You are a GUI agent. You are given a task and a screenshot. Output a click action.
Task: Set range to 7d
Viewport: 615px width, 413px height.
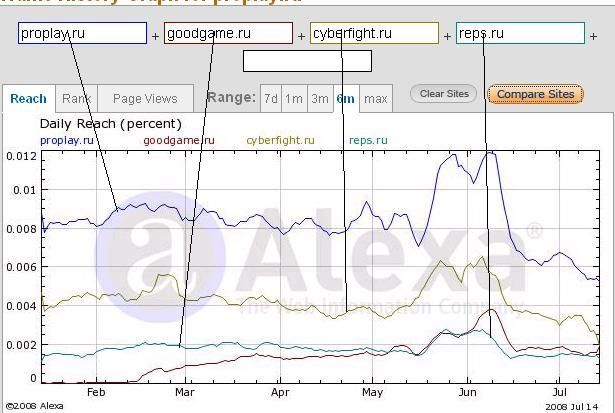click(x=271, y=98)
